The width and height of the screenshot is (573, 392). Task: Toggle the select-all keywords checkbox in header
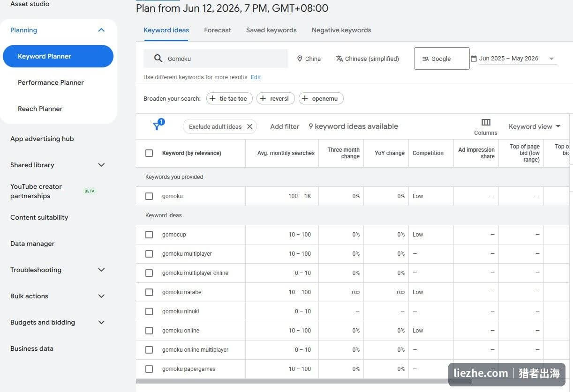[x=149, y=153]
